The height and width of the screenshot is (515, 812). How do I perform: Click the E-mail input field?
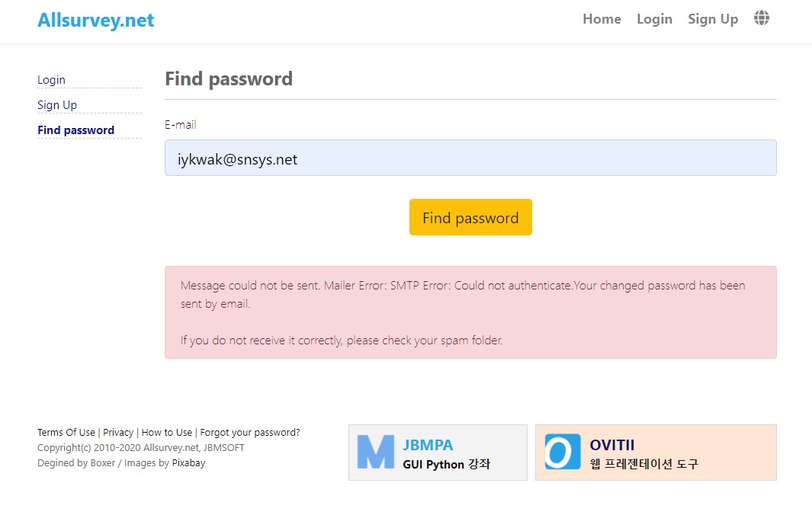pos(470,158)
